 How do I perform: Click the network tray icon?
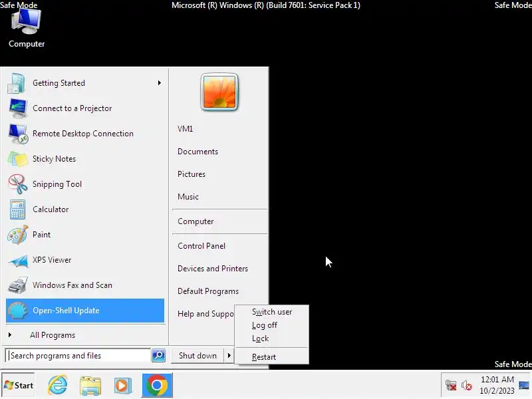tap(451, 386)
